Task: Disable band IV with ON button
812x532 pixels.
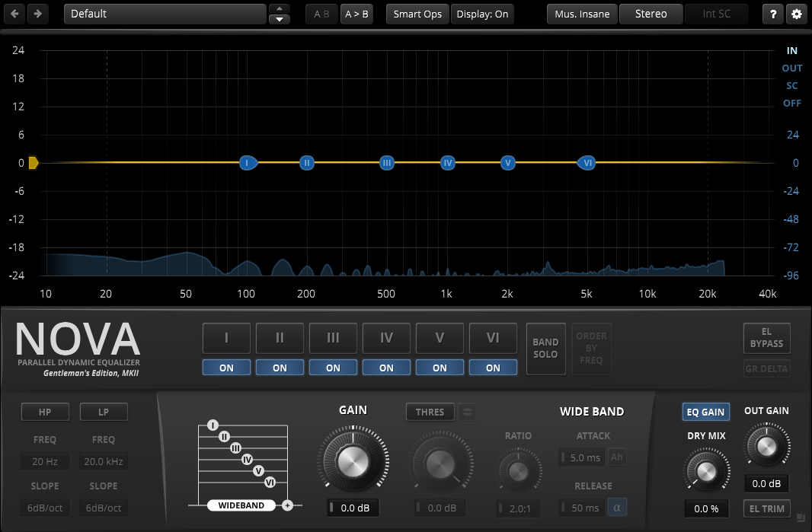Action: pyautogui.click(x=386, y=368)
